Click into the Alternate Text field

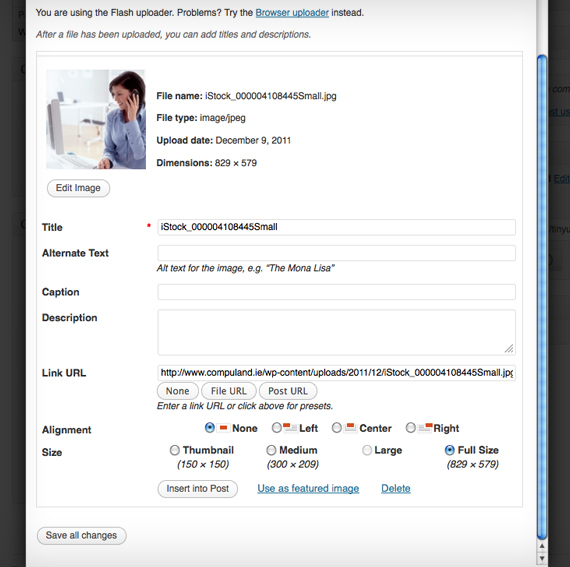336,253
